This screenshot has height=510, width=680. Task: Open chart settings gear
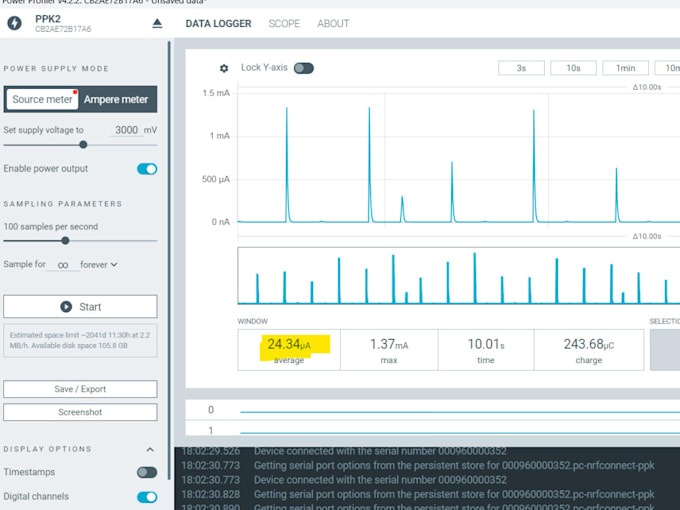coord(224,68)
